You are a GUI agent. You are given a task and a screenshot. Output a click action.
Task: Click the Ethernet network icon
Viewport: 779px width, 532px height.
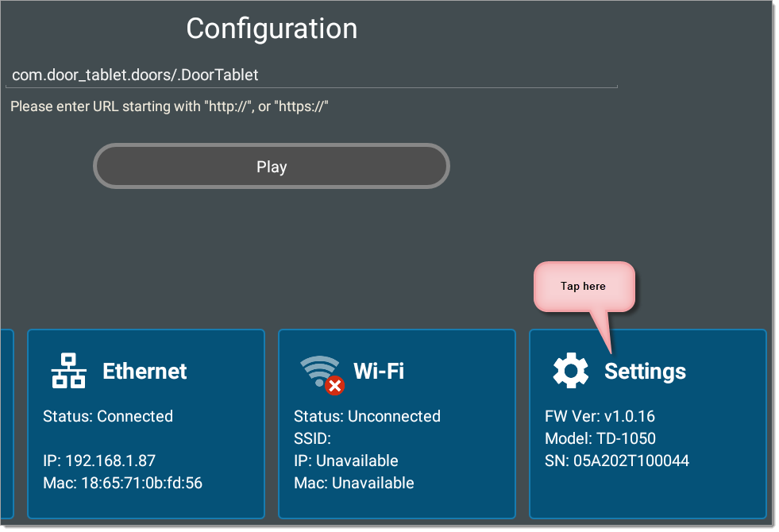68,371
